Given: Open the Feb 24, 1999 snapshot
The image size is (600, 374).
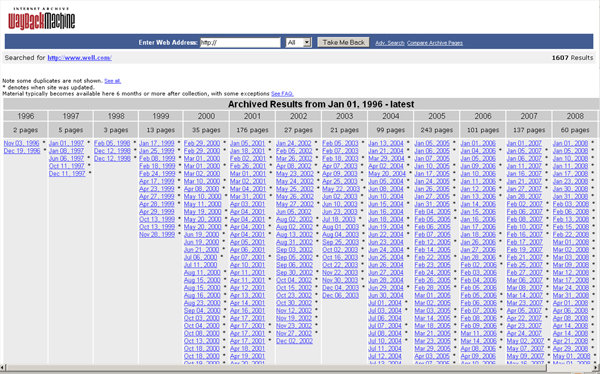Looking at the screenshot, I should pyautogui.click(x=157, y=174).
